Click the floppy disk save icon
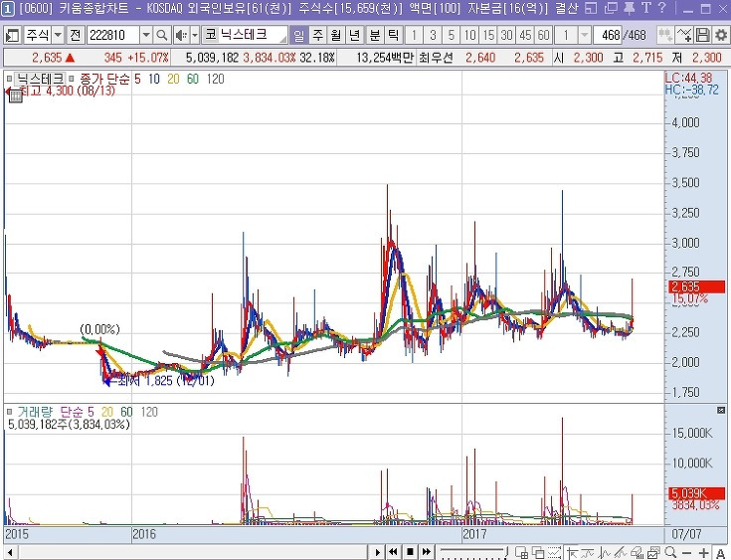 (x=702, y=35)
